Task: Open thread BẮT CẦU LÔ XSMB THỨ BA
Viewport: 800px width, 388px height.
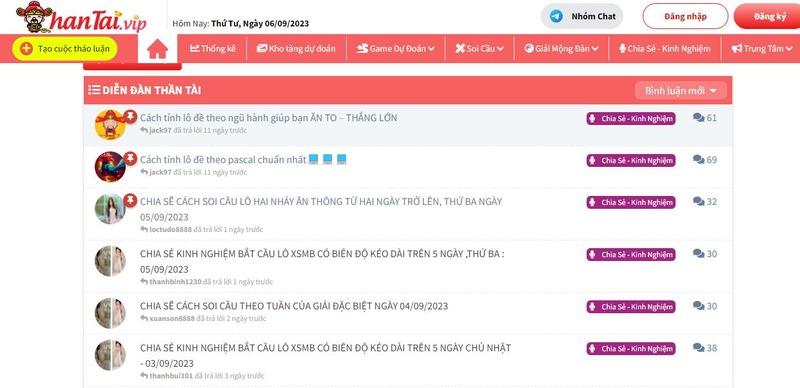Action: click(x=322, y=261)
